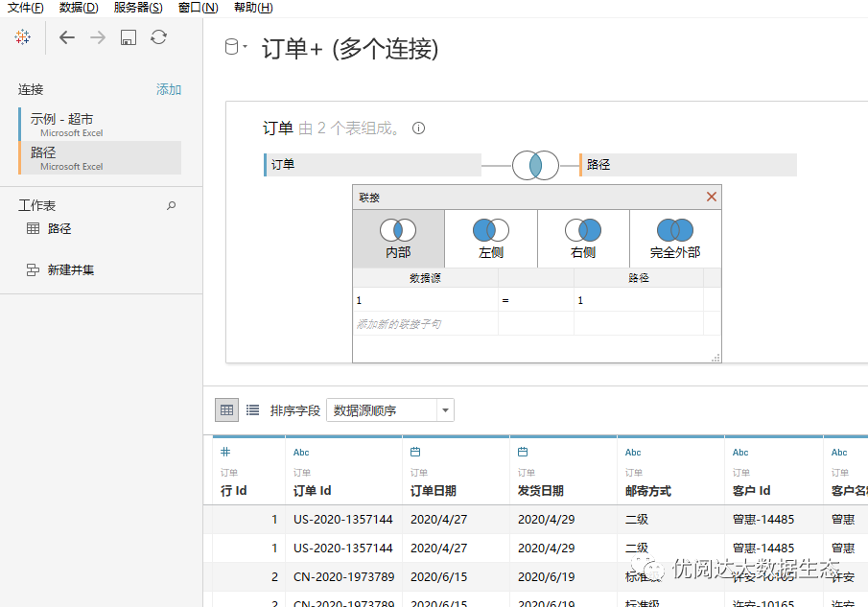The width and height of the screenshot is (868, 607).
Task: Click the data source title 订单+ (多个连接)
Action: [x=350, y=49]
